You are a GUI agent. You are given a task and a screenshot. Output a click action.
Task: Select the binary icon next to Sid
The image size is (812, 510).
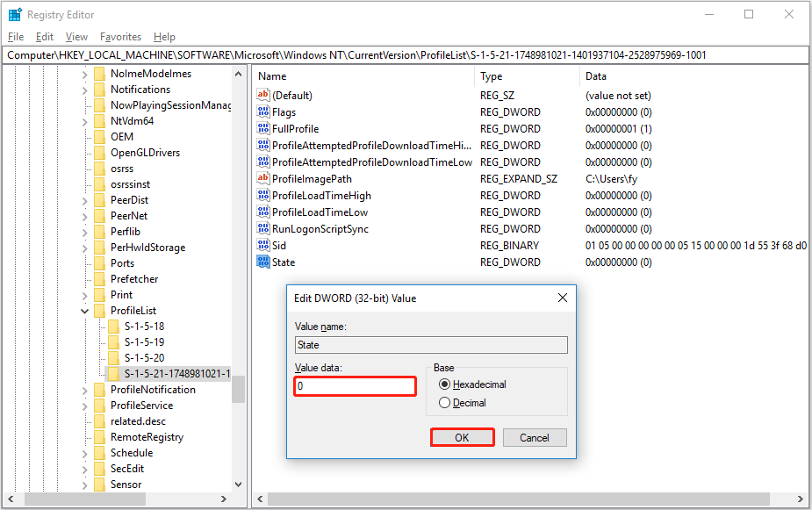(262, 245)
